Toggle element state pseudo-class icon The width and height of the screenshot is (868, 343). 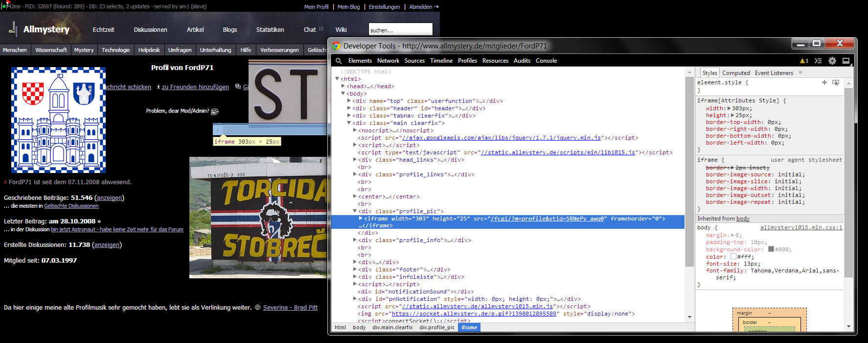836,82
